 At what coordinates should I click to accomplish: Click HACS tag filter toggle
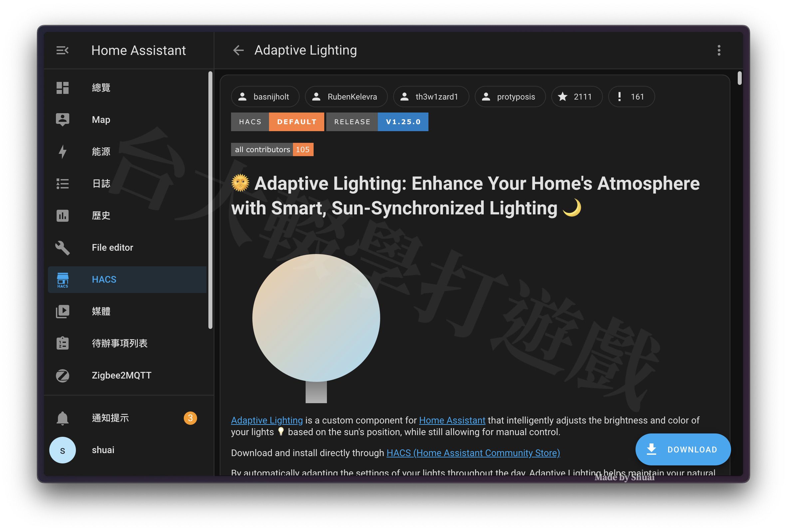pyautogui.click(x=250, y=122)
